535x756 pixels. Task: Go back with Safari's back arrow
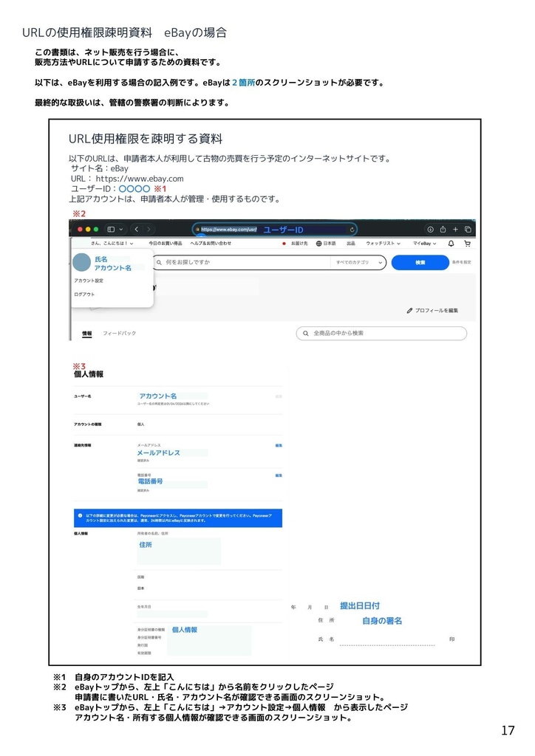[137, 230]
